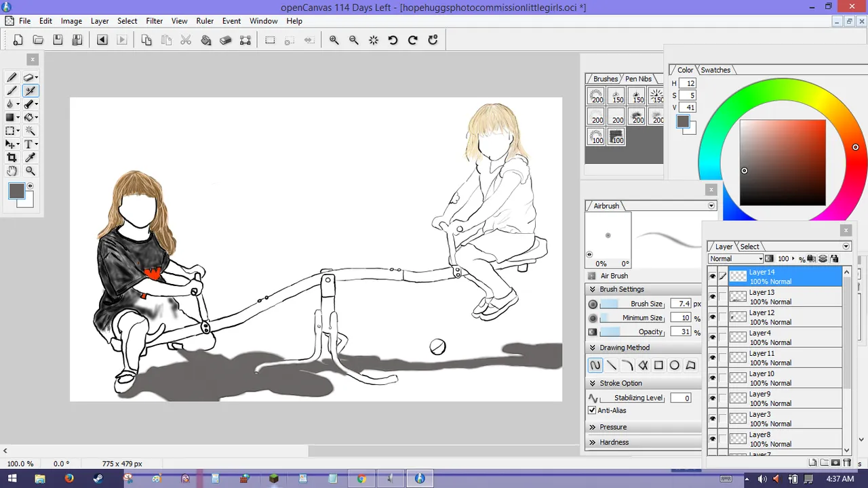The height and width of the screenshot is (488, 868).
Task: Click the Zoom Out toolbar icon
Action: [x=353, y=40]
